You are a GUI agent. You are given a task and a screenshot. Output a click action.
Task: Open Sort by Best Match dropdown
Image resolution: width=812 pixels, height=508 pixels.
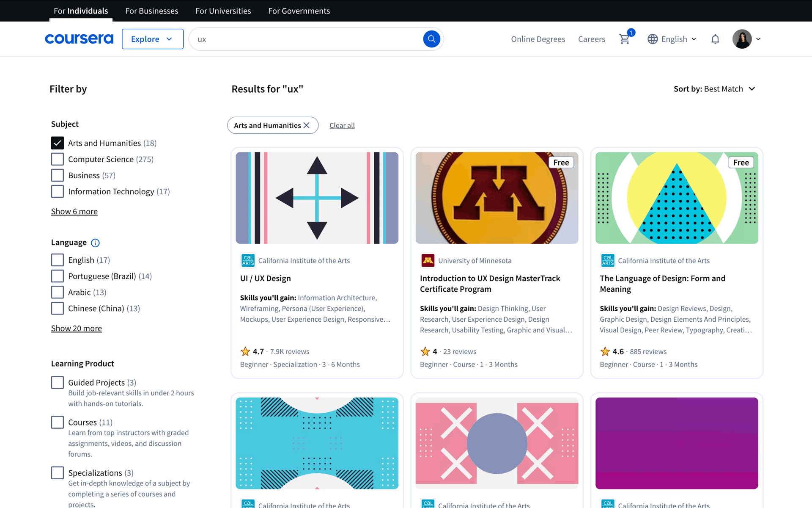click(714, 89)
